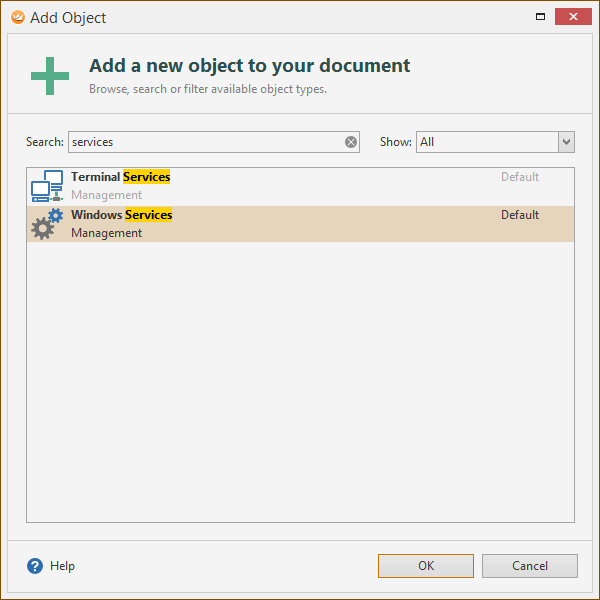The image size is (600, 600).
Task: Open the Help link text
Action: (62, 566)
